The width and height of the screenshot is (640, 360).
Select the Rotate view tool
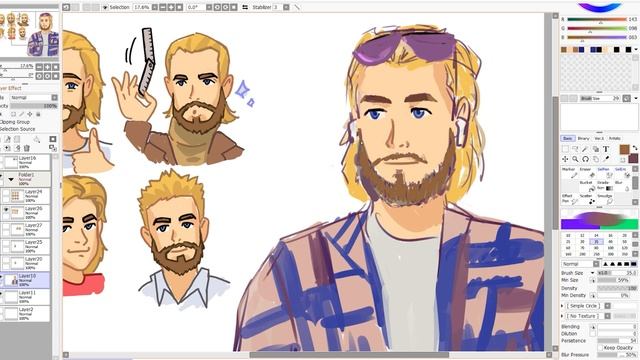coord(585,159)
